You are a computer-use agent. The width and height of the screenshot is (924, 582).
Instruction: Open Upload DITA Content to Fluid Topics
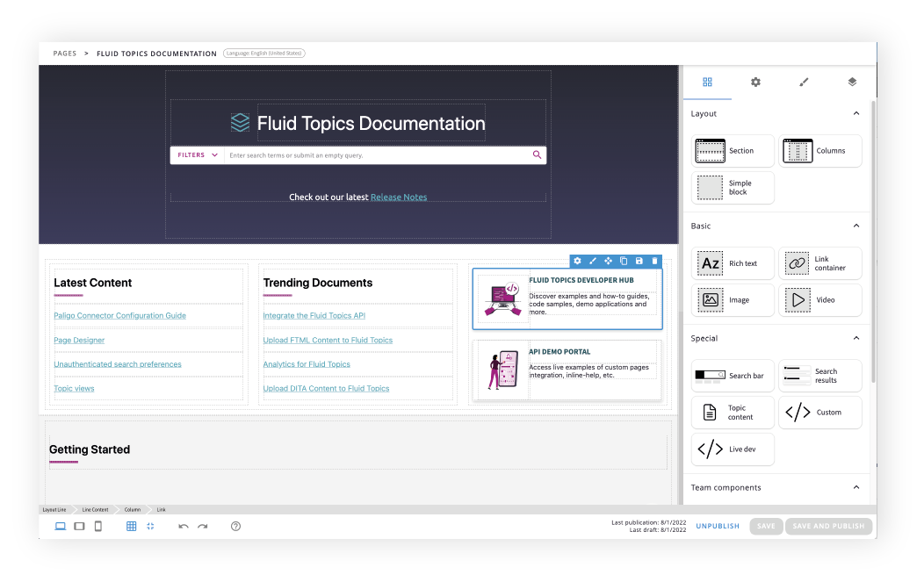(326, 388)
